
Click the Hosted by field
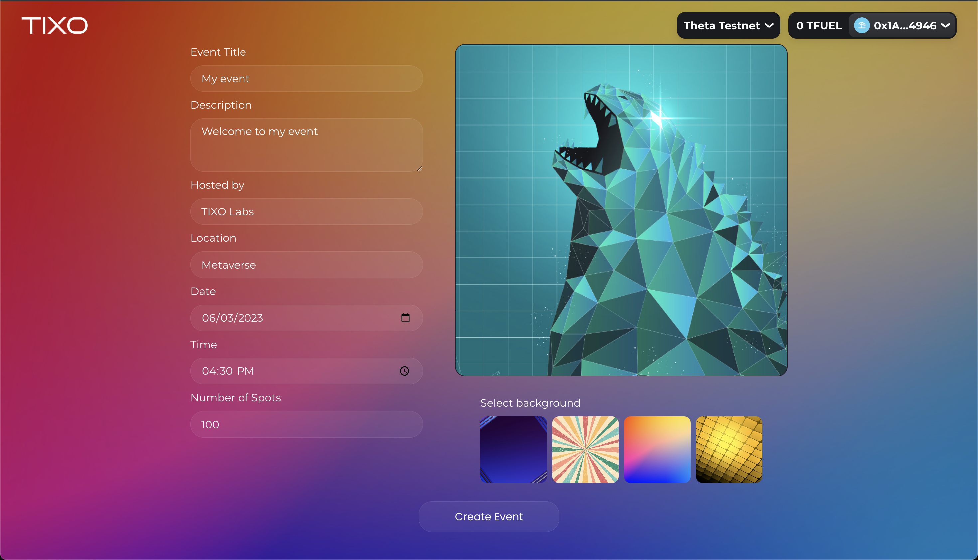306,211
